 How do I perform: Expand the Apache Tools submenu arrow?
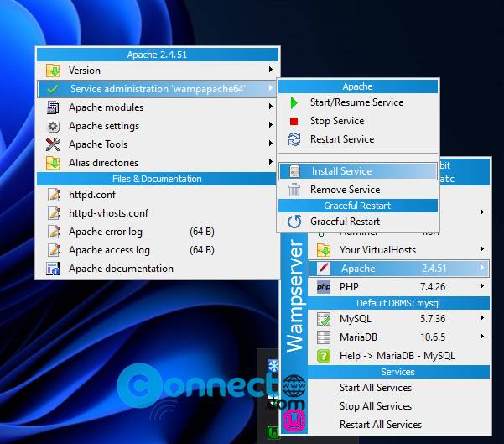click(271, 144)
